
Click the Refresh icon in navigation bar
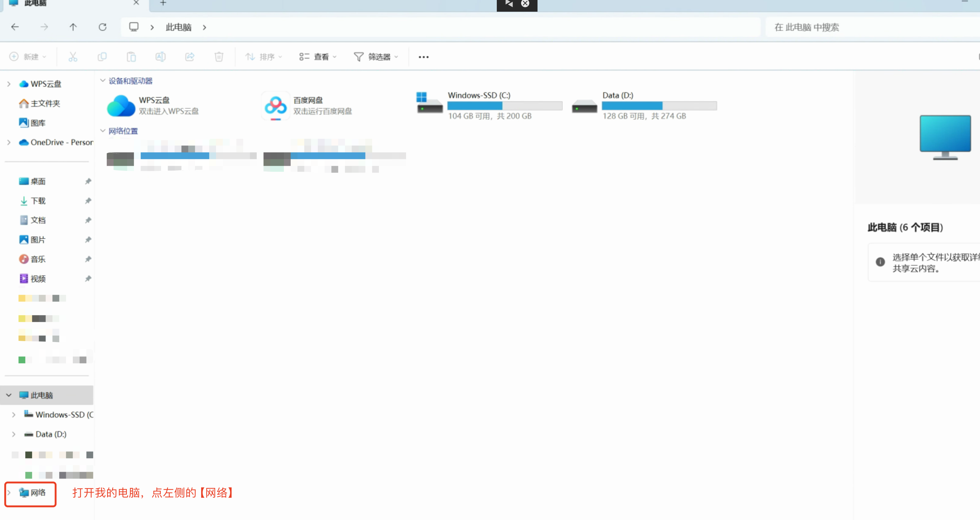(x=102, y=27)
